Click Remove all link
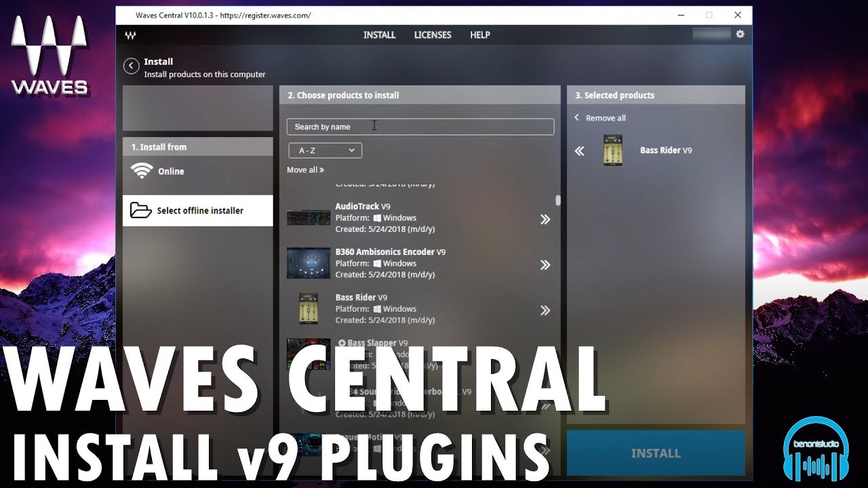The height and width of the screenshot is (488, 868). click(606, 118)
